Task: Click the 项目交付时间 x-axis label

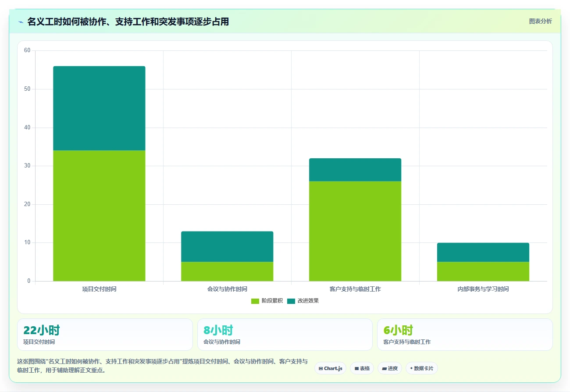Action: point(99,289)
